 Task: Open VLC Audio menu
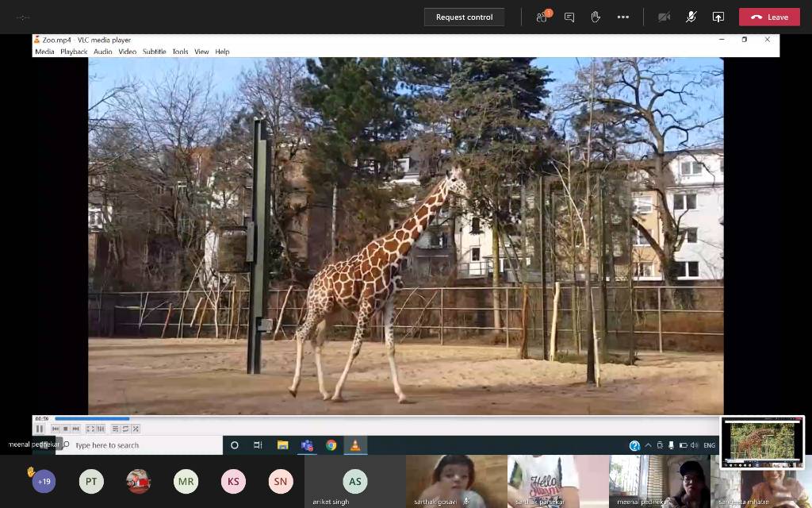point(102,52)
